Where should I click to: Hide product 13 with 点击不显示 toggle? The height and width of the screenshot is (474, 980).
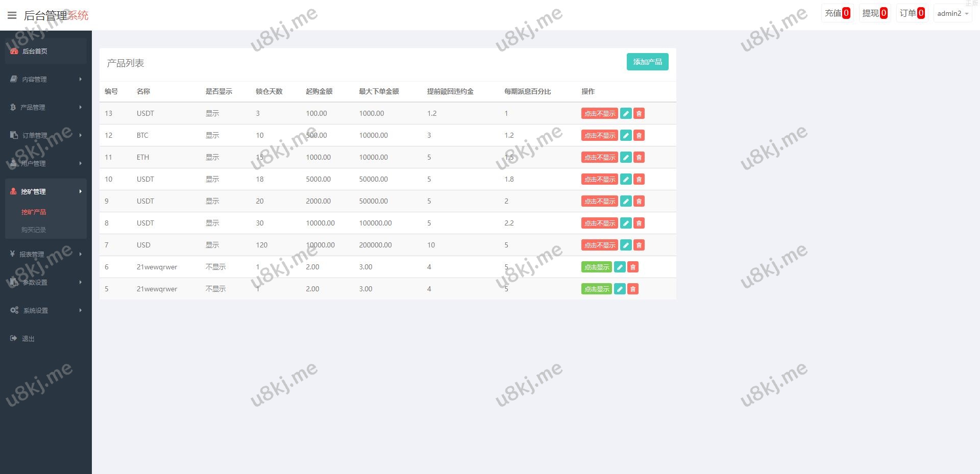tap(599, 113)
